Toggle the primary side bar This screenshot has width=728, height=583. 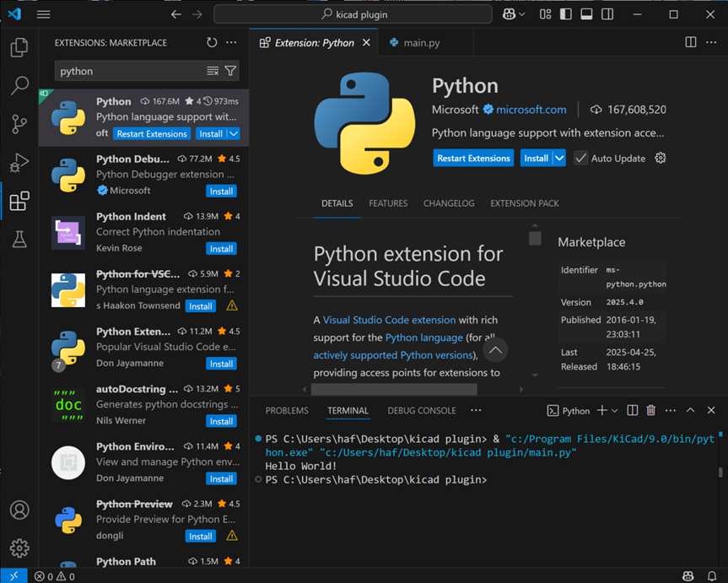click(x=565, y=14)
